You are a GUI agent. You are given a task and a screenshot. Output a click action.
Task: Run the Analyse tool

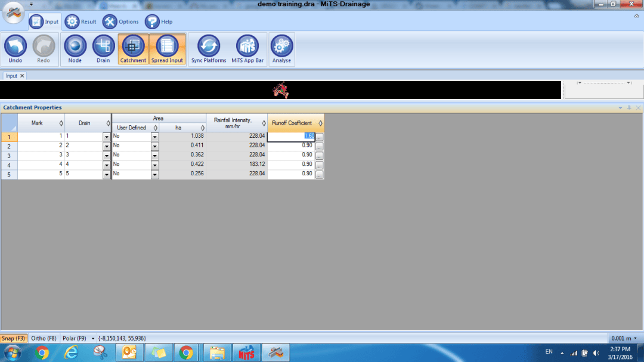click(x=281, y=49)
